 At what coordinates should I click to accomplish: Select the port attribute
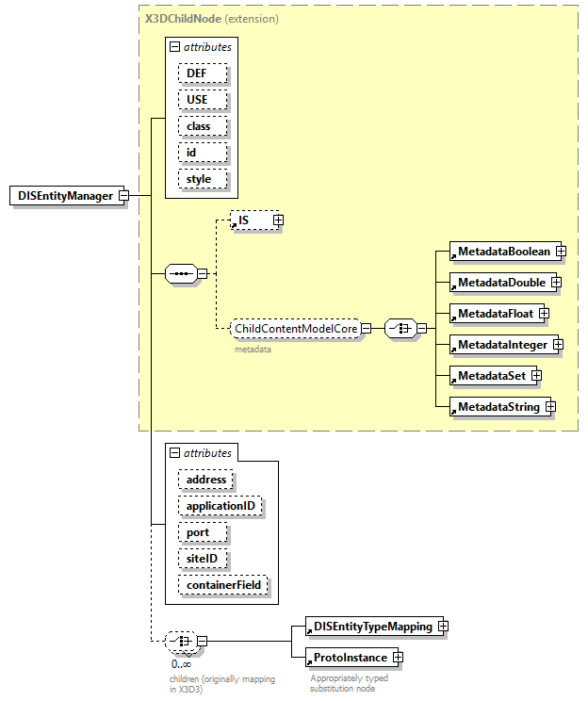point(203,532)
